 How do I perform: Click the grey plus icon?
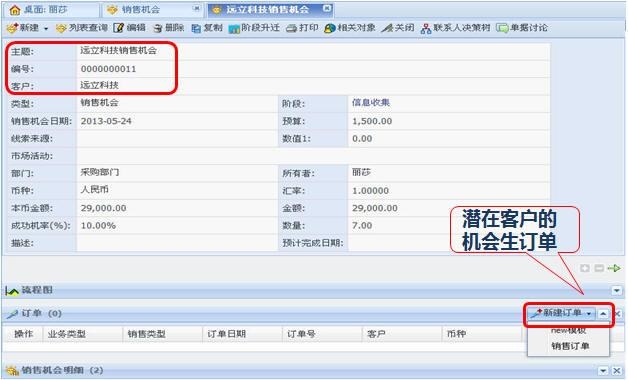point(585,268)
